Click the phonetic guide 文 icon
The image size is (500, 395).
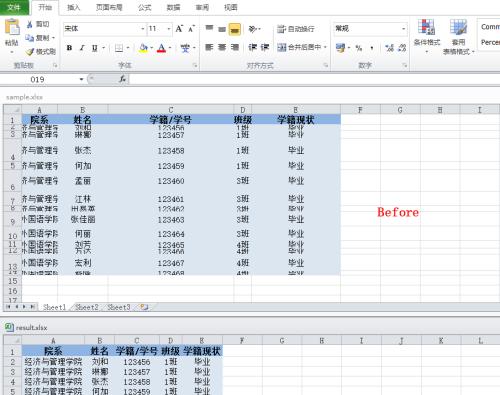(x=185, y=48)
